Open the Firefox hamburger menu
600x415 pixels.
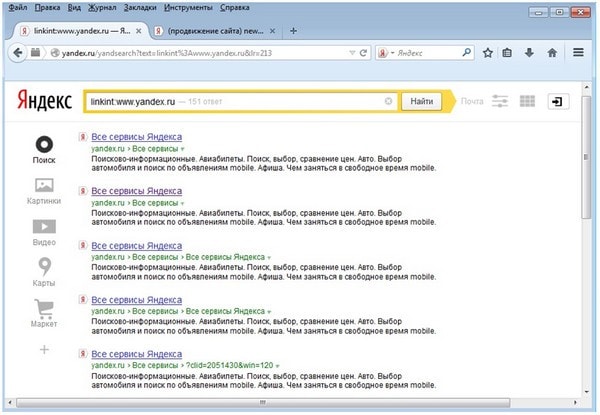coord(577,52)
